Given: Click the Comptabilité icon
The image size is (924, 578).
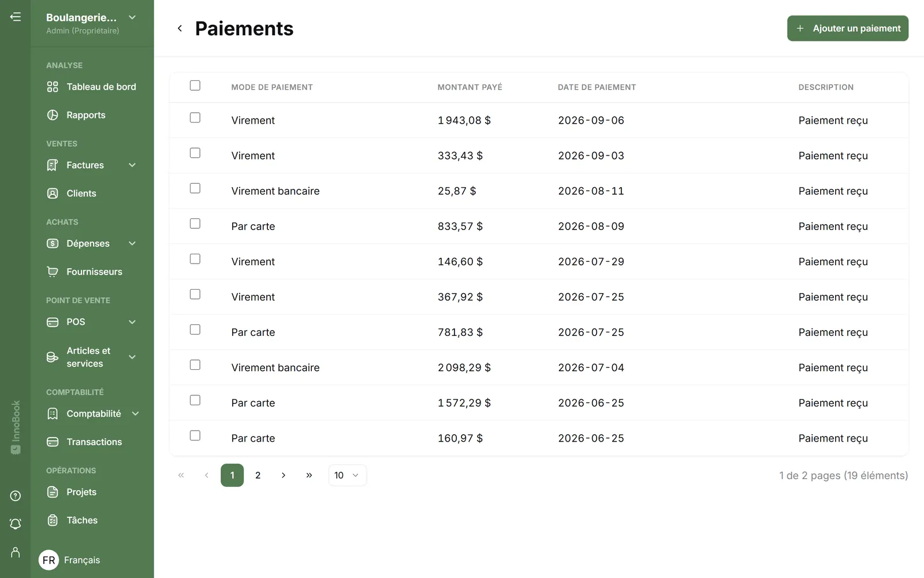Looking at the screenshot, I should click(53, 414).
